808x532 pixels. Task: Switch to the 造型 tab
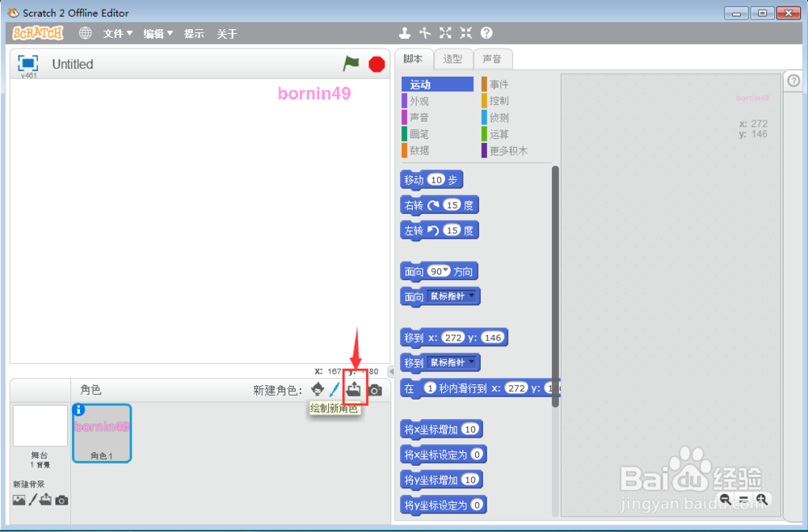point(452,59)
